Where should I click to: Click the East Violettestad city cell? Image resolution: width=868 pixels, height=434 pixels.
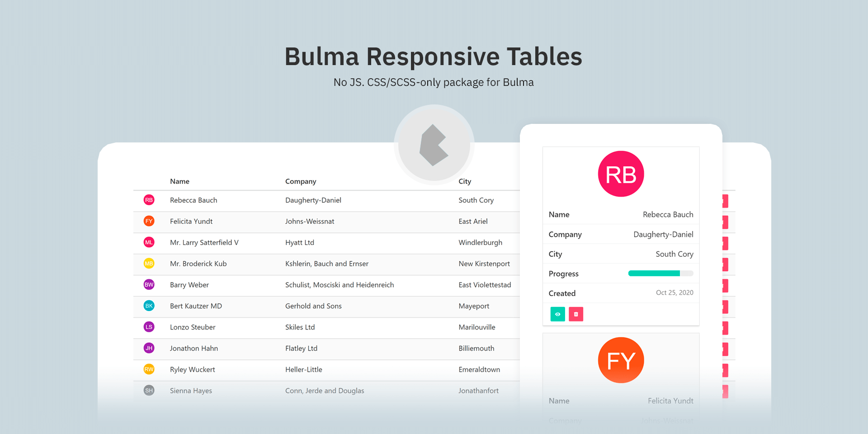pyautogui.click(x=485, y=285)
